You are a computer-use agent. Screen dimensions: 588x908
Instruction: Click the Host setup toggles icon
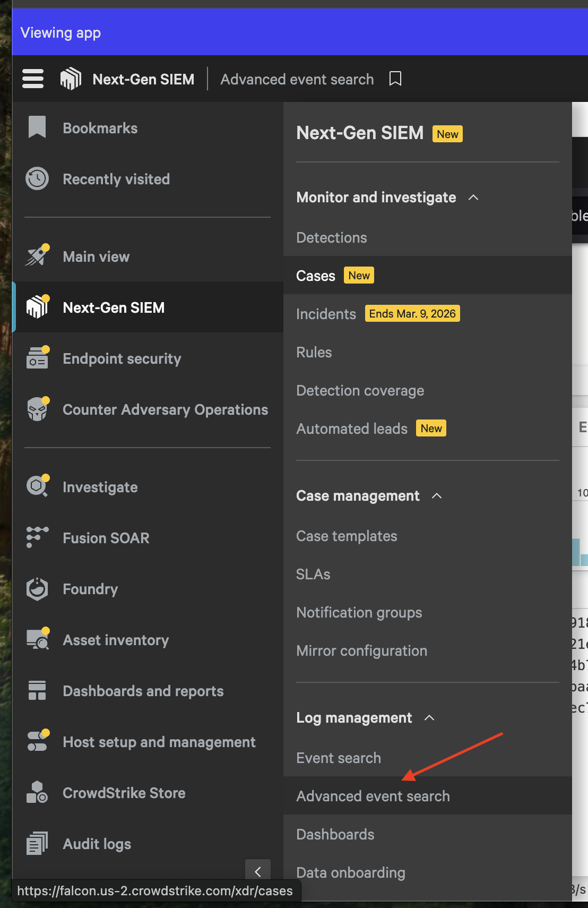(37, 741)
